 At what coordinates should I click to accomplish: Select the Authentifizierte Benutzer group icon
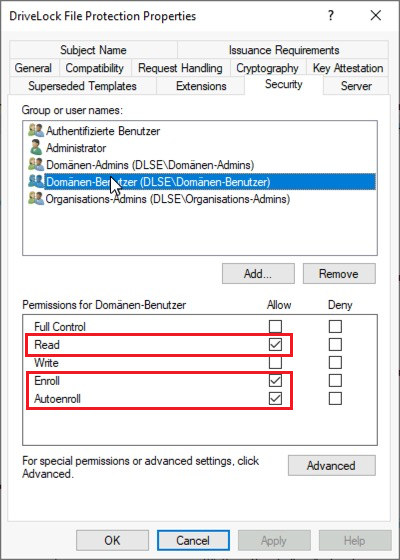[x=36, y=131]
